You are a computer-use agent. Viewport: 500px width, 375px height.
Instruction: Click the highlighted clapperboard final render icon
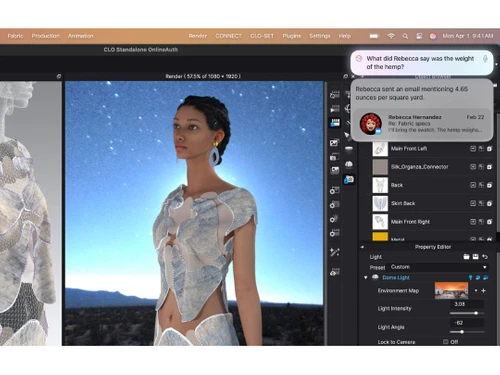click(335, 123)
